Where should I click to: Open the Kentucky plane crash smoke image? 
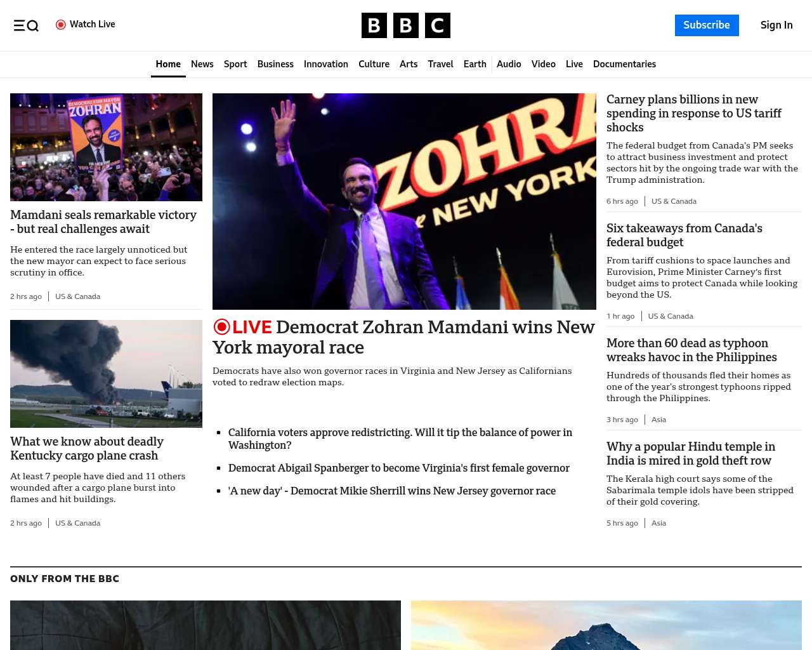(106, 374)
